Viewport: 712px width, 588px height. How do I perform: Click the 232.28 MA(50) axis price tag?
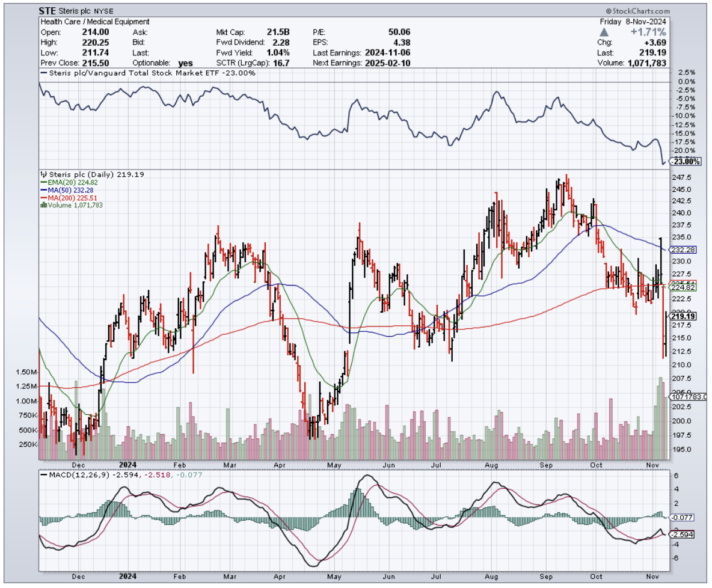683,249
